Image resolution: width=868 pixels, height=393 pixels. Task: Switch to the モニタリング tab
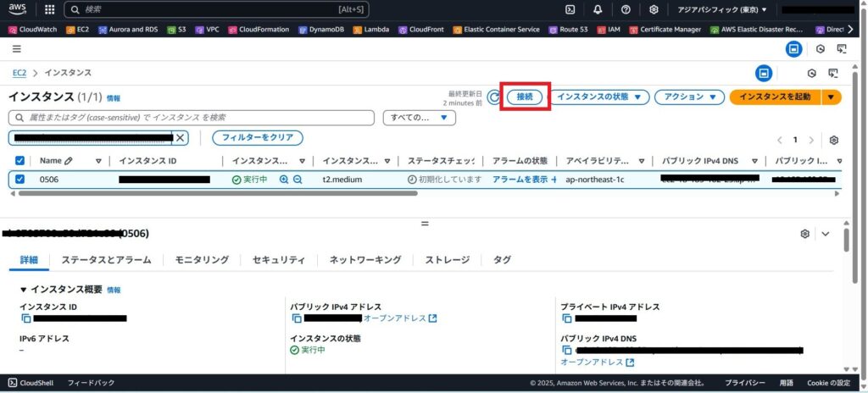pos(202,260)
